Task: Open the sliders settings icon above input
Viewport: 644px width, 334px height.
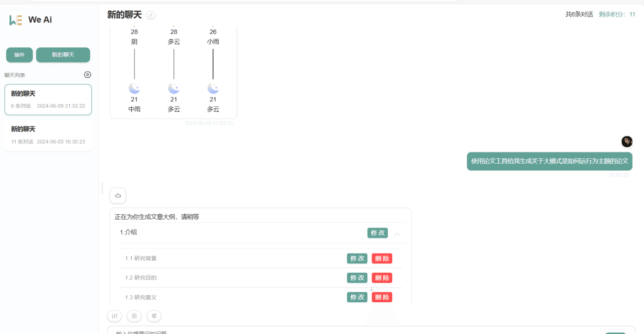Action: 115,316
